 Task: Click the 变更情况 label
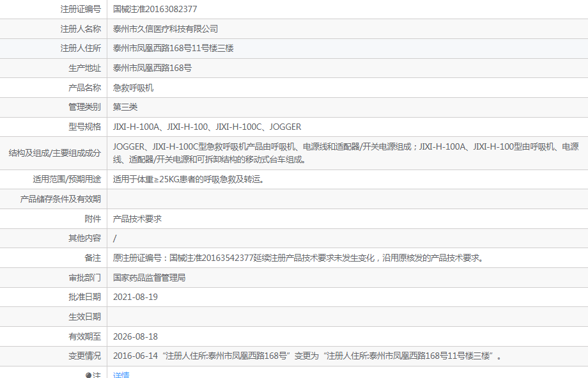click(85, 356)
